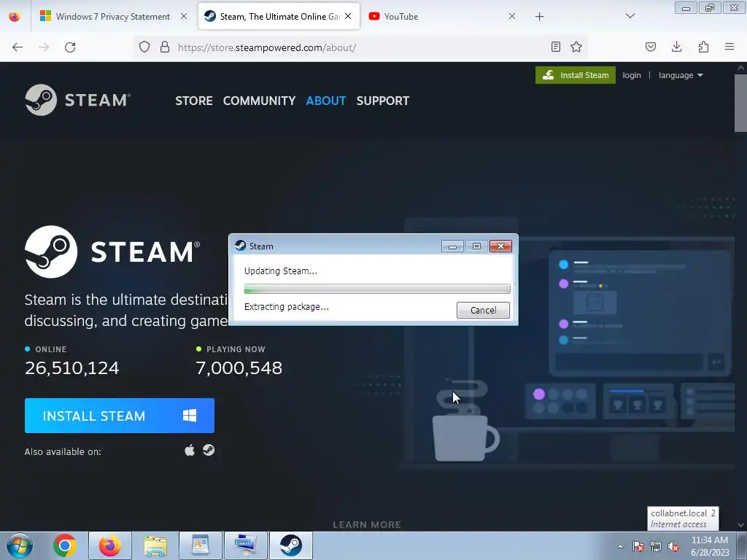Select the ABOUT nav item
The height and width of the screenshot is (560, 747).
pyautogui.click(x=326, y=101)
